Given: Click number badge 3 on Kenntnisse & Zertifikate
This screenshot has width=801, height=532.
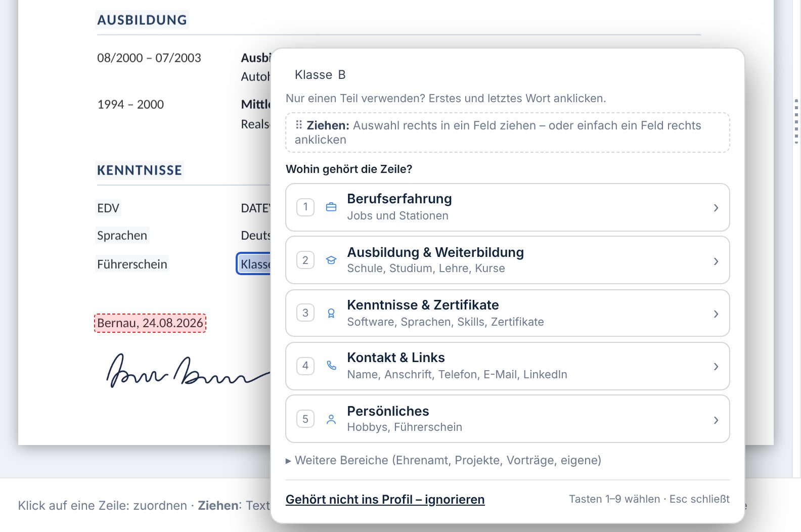Looking at the screenshot, I should (305, 313).
